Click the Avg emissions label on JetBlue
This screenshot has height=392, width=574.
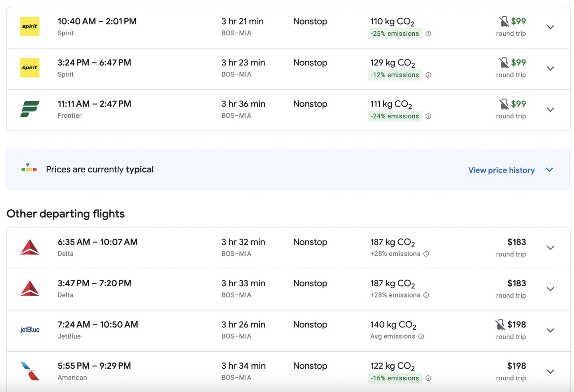393,336
